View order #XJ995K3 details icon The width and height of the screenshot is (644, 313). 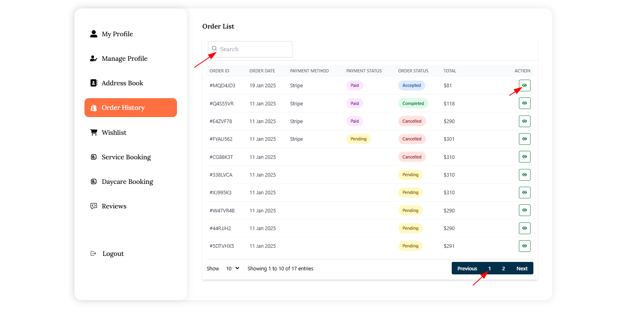point(525,192)
